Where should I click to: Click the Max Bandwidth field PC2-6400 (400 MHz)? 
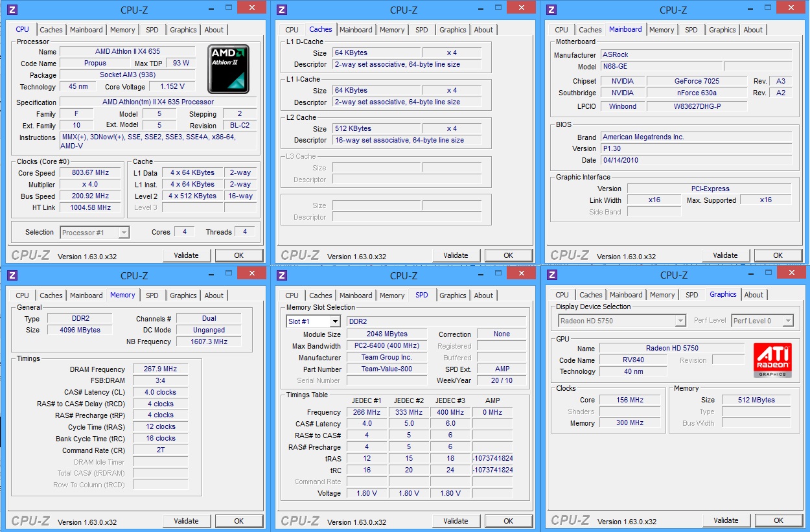tap(388, 346)
